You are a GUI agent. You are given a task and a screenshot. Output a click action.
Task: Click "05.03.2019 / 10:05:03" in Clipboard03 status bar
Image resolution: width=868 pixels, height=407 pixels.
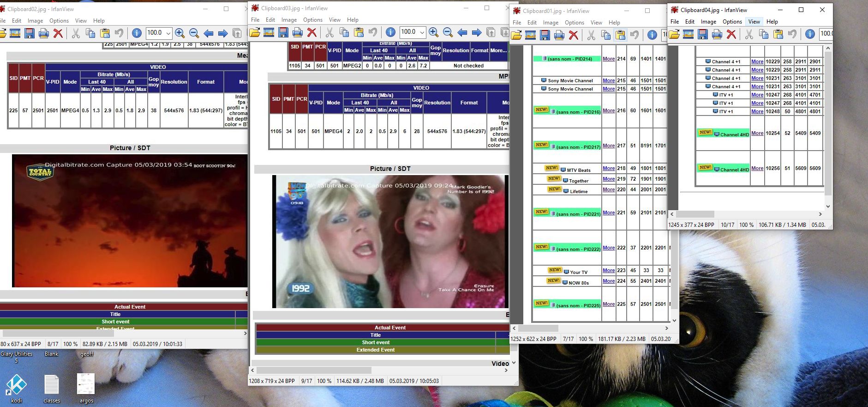tap(414, 381)
